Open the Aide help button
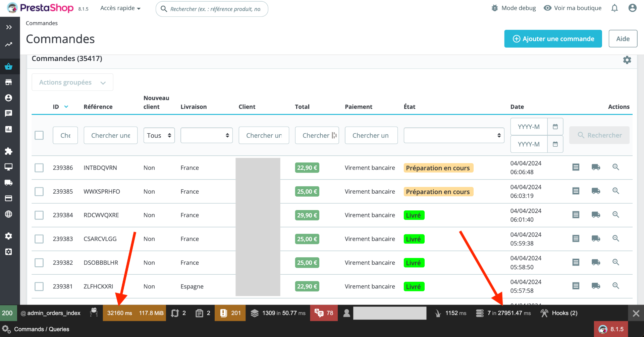The height and width of the screenshot is (337, 644). [623, 39]
